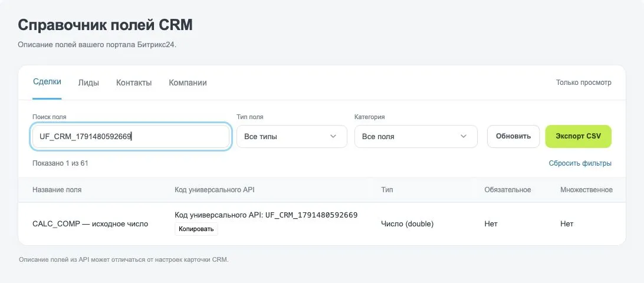Click the Поиск поля search input
Viewport: 644px width, 283px height.
(130, 136)
